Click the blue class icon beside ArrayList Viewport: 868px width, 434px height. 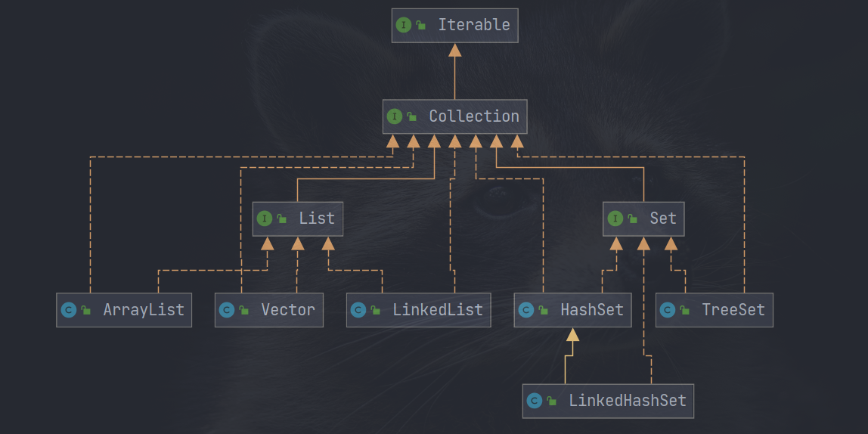(69, 310)
